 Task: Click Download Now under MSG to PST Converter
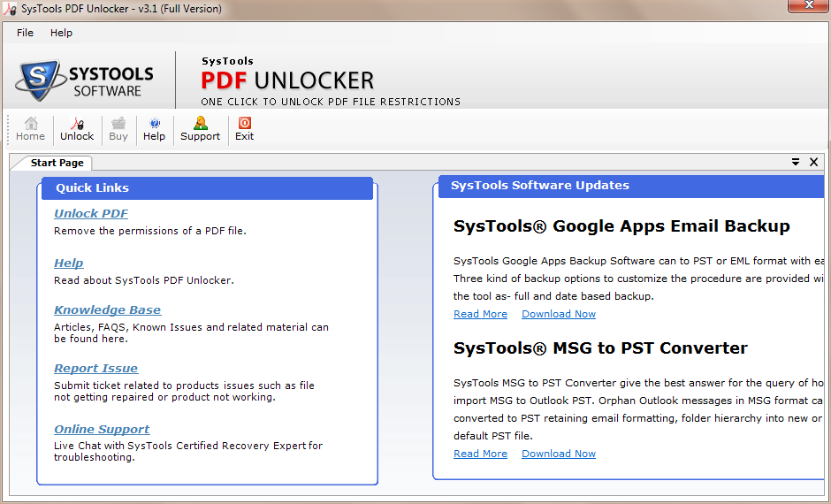tap(558, 454)
